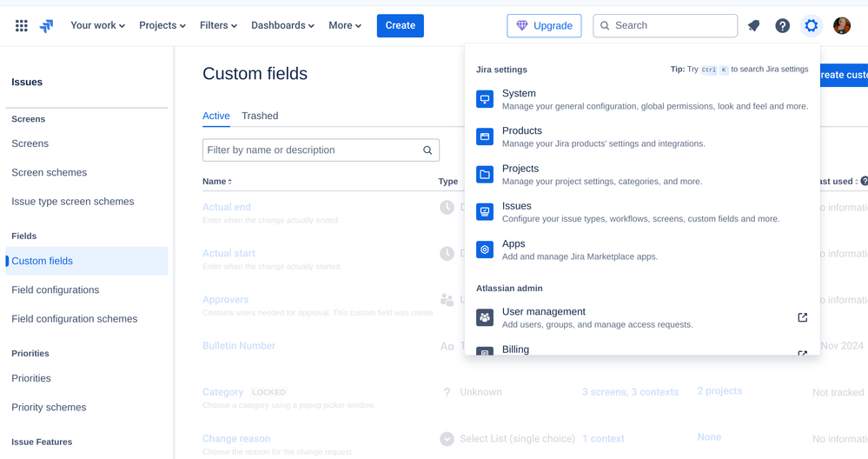The width and height of the screenshot is (868, 459).
Task: Switch to the Trashed tab
Action: coord(260,116)
